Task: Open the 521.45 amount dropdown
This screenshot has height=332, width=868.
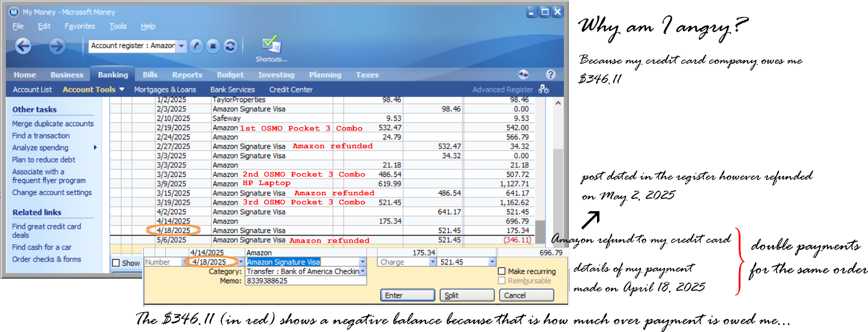Action: 492,262
